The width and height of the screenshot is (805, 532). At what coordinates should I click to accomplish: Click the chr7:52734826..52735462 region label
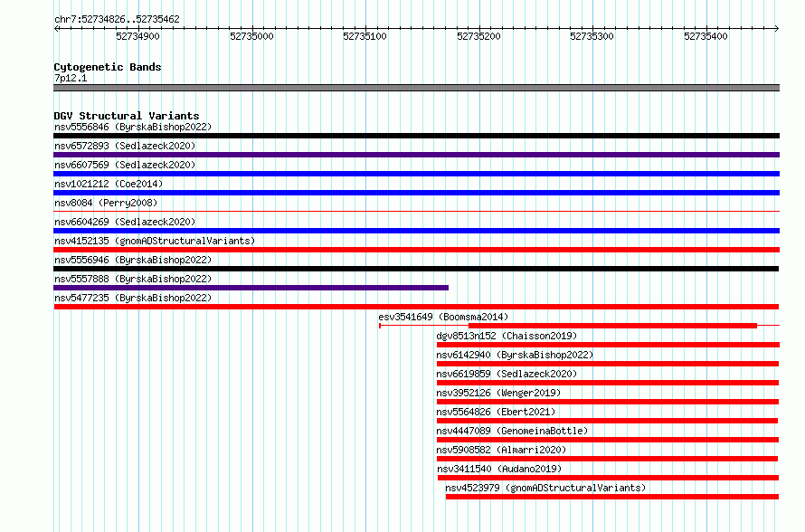[x=117, y=20]
